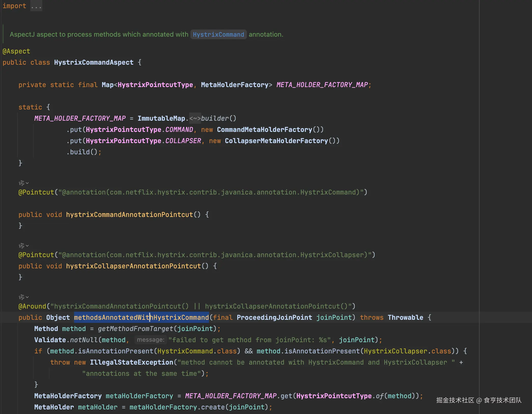Click META_HOLDER_FACTORY_MAP in the field declaration

pos(322,85)
